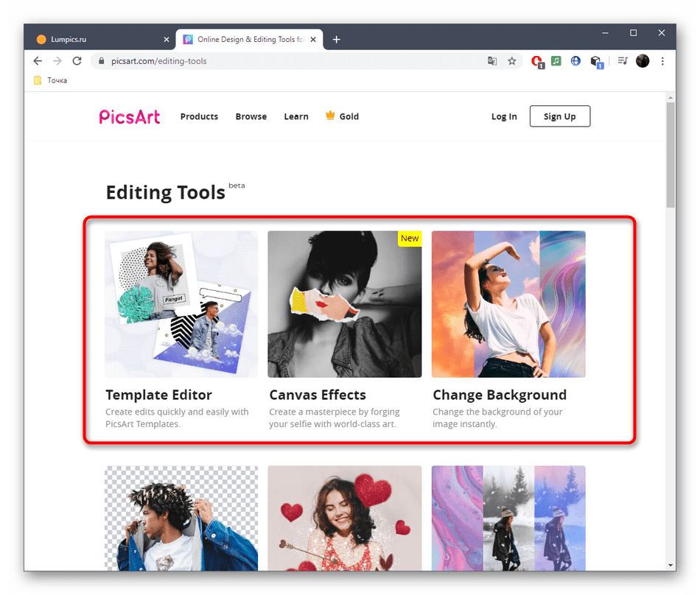Click the vertical page scrollbar thumb
The height and width of the screenshot is (595, 700).
pos(670,155)
